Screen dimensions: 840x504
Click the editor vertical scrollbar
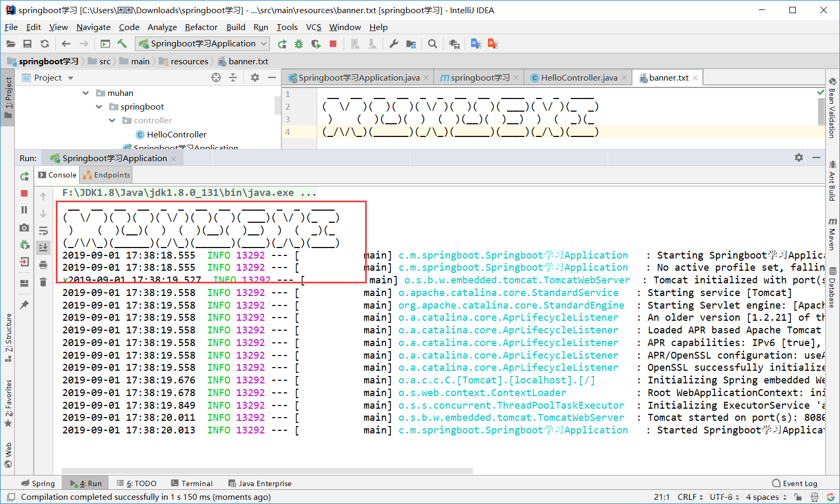(821, 112)
